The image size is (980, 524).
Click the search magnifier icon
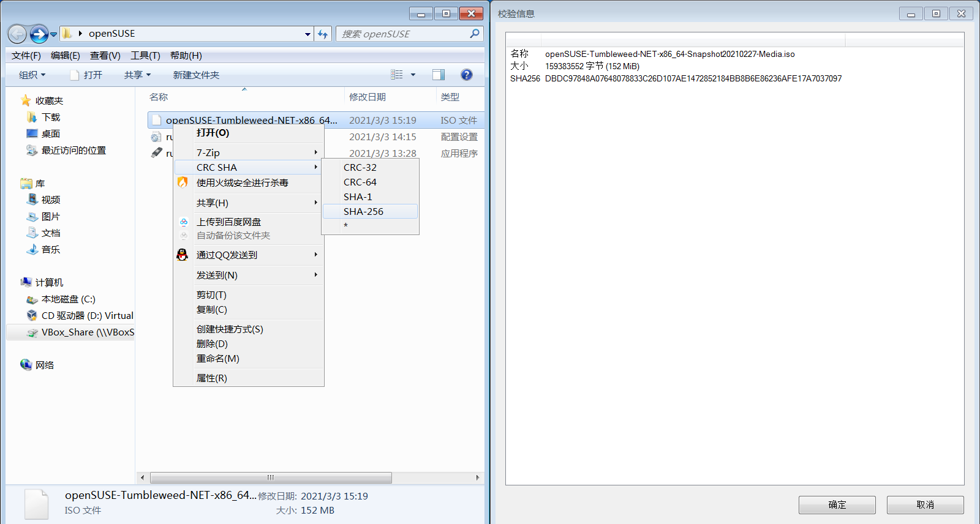(475, 34)
